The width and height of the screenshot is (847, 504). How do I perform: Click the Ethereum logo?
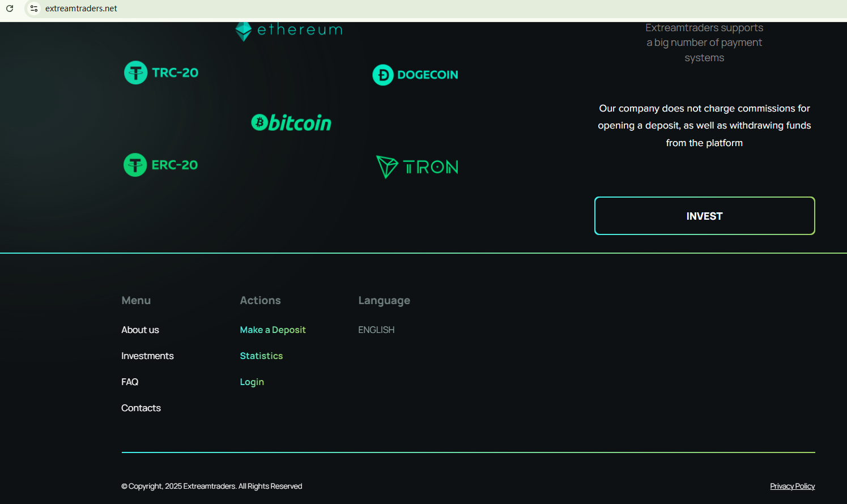tap(289, 31)
